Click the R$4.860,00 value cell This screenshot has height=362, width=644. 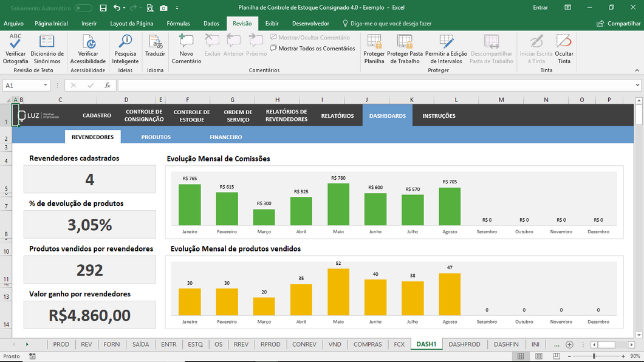point(89,315)
